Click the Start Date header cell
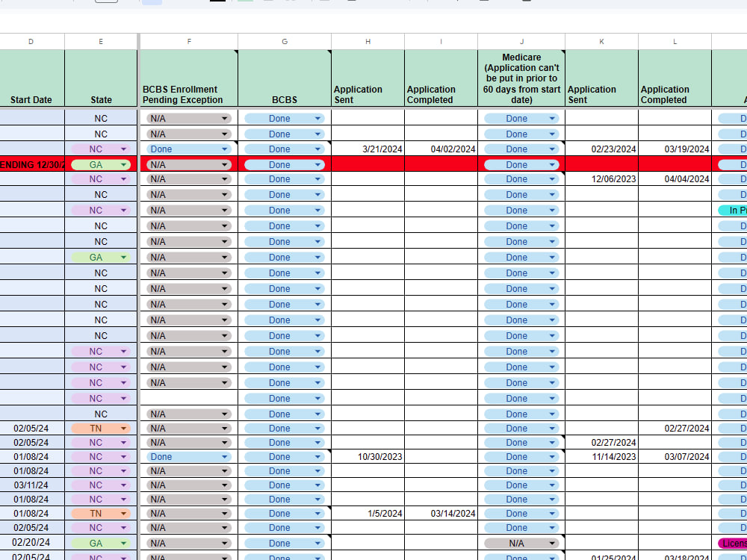This screenshot has width=747, height=560. [31, 78]
